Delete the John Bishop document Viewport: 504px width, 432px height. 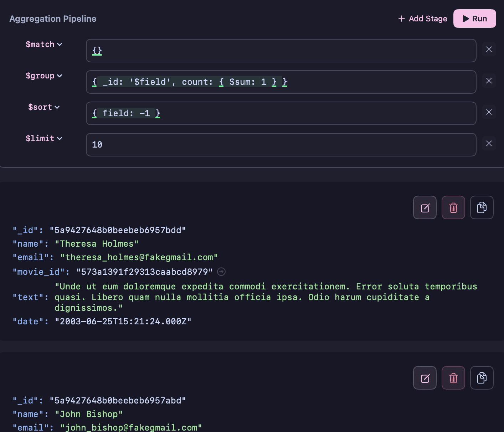(x=453, y=378)
